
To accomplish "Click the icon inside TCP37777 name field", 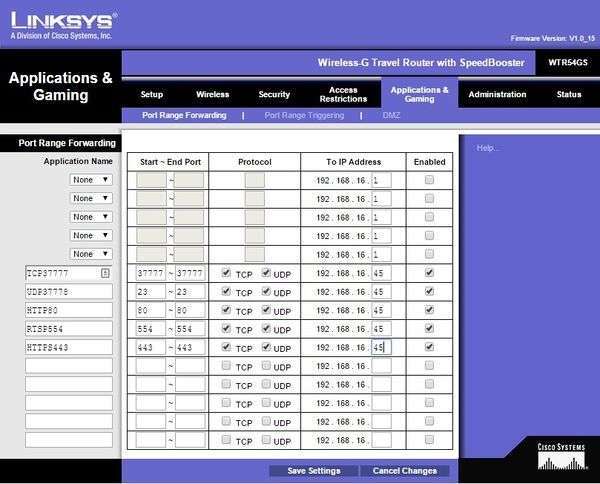I will tap(105, 273).
